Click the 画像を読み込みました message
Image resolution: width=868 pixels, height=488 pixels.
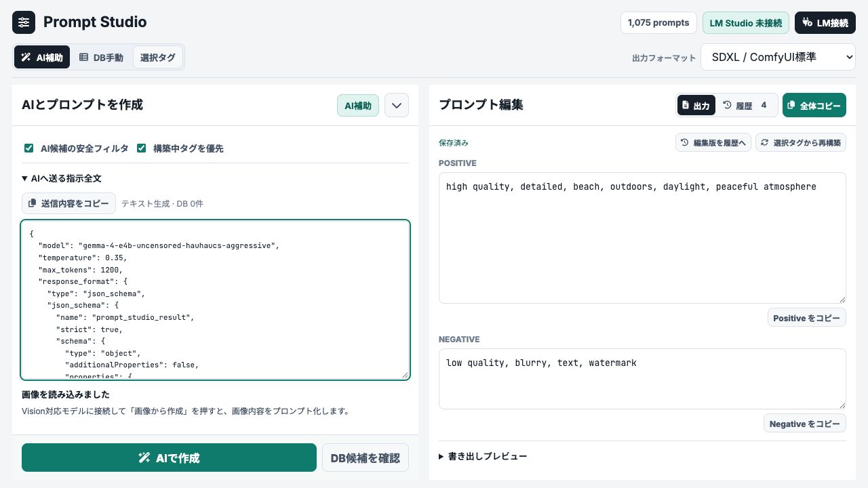tap(66, 394)
